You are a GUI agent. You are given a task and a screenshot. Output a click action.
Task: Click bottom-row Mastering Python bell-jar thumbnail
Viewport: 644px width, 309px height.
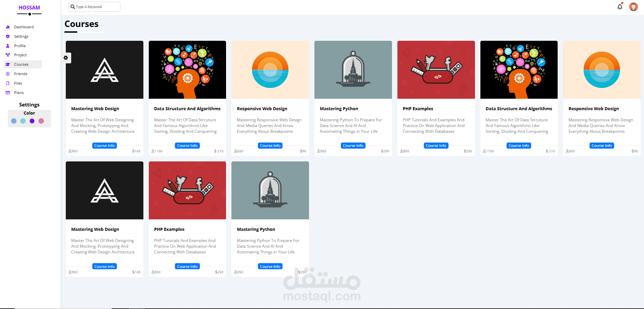click(x=270, y=190)
